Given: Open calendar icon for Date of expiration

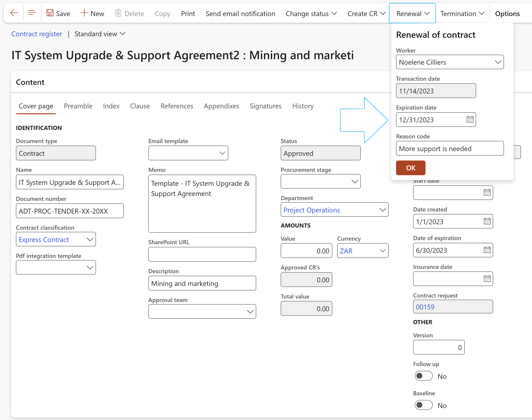Looking at the screenshot, I should 487,250.
